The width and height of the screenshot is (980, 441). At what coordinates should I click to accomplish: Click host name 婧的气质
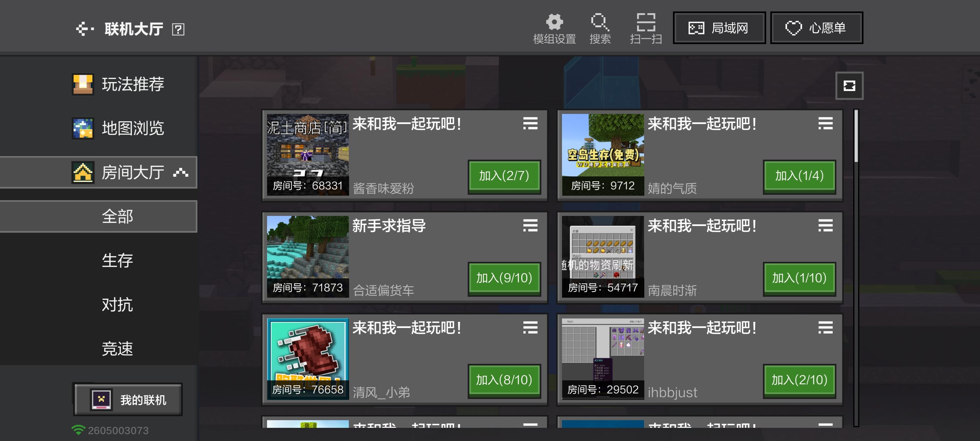tap(672, 188)
